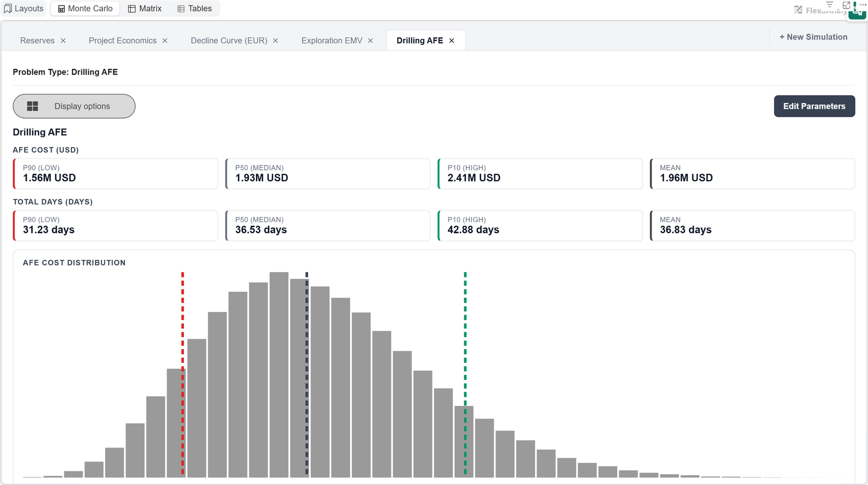Select the Exploration EMV simulation tab
The height and width of the screenshot is (485, 868).
[x=332, y=41]
